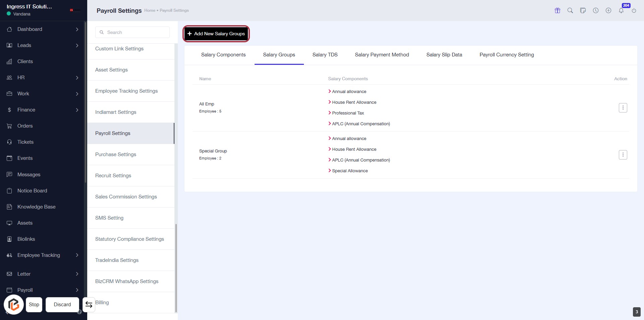Click the plus circle quick-add icon

click(x=608, y=10)
